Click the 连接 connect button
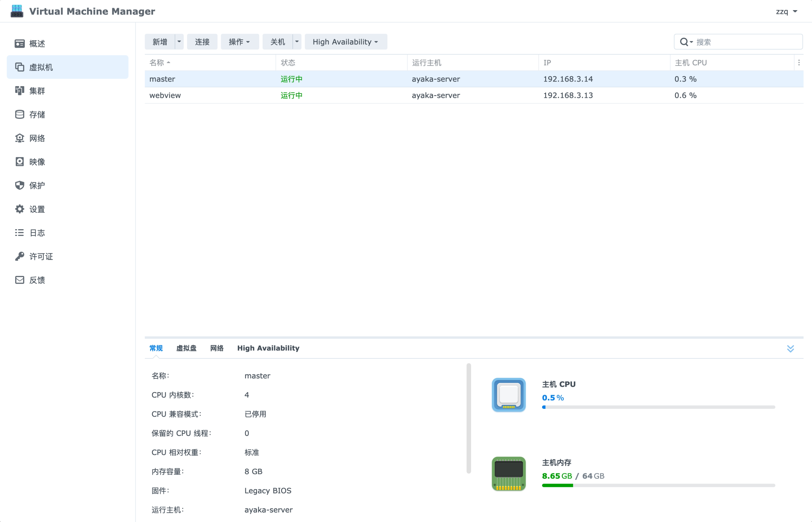The image size is (812, 522). click(x=202, y=42)
